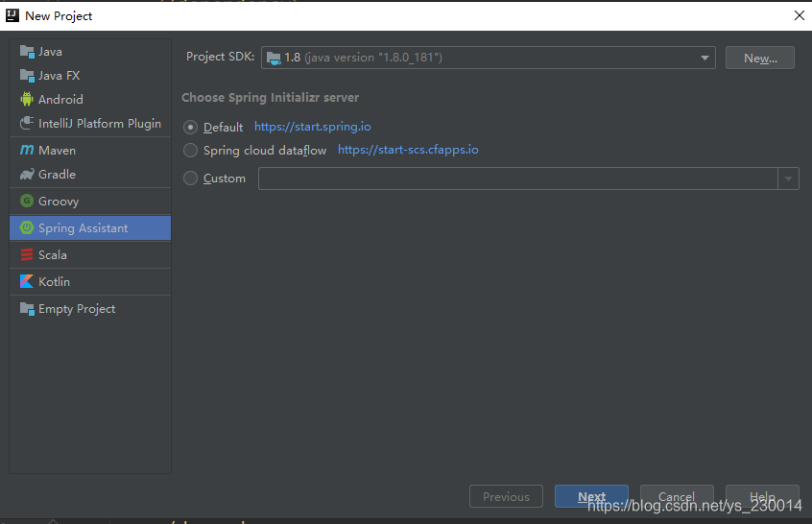The width and height of the screenshot is (812, 524).
Task: Choose the Maven project type
Action: coord(90,150)
